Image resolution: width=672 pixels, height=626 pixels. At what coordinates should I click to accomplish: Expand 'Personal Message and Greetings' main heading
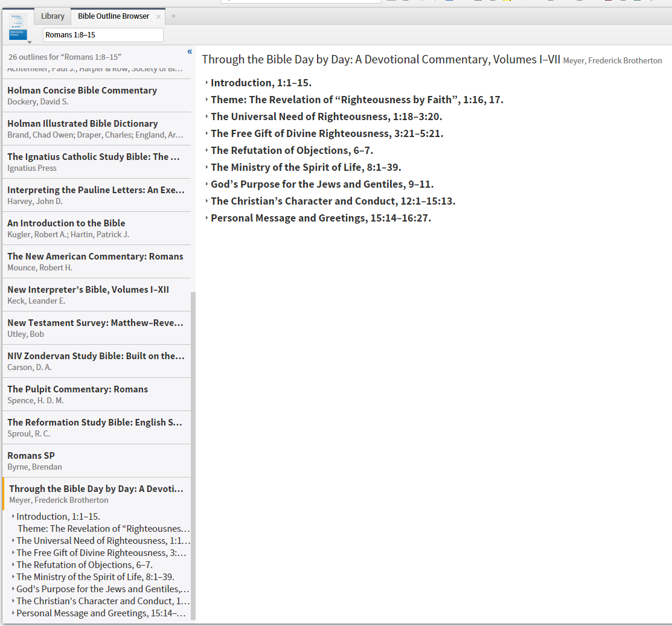(x=206, y=218)
